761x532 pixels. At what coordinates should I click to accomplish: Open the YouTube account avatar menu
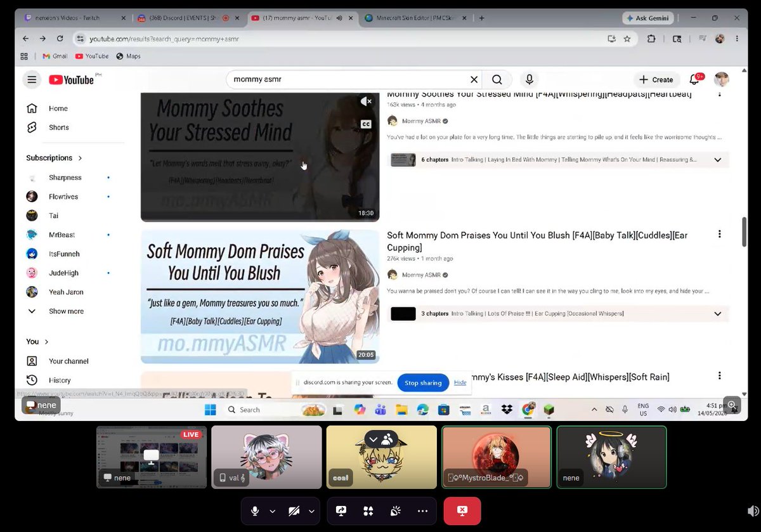click(722, 79)
